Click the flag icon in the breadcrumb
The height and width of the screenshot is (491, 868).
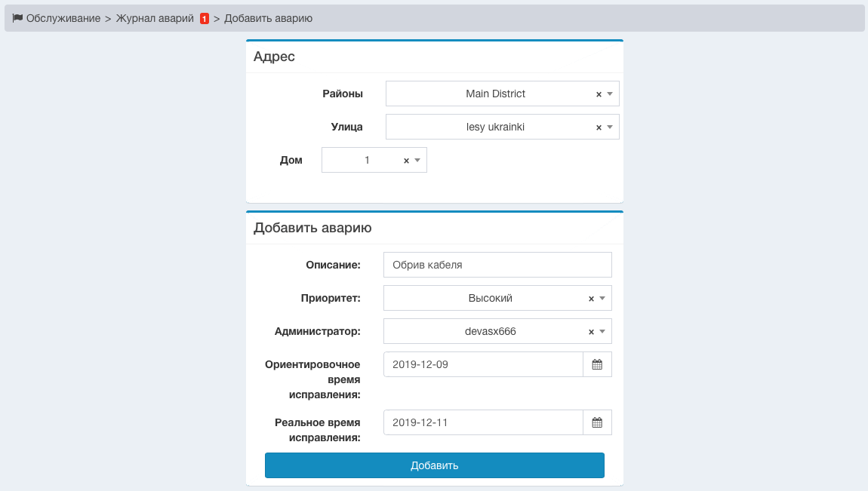[x=17, y=18]
